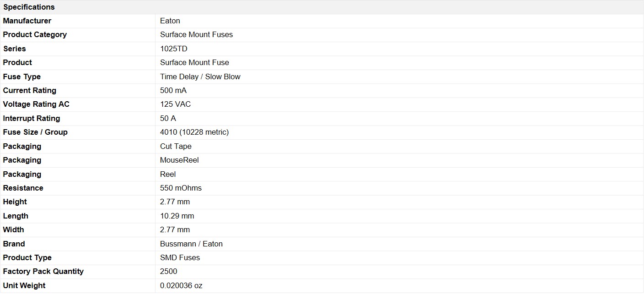Click the SMD Fuses product type value
The height and width of the screenshot is (295, 644).
[x=180, y=257]
